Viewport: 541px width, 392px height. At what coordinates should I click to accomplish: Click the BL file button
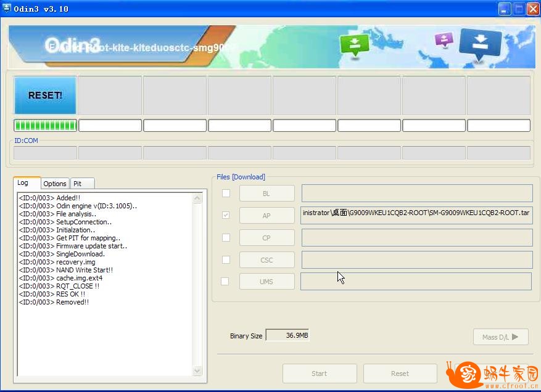pyautogui.click(x=267, y=194)
